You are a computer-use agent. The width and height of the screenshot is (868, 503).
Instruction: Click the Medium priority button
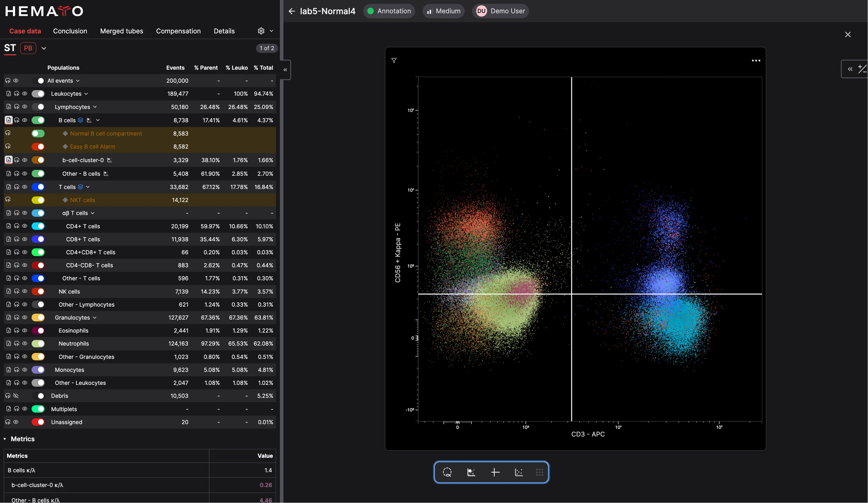[444, 11]
